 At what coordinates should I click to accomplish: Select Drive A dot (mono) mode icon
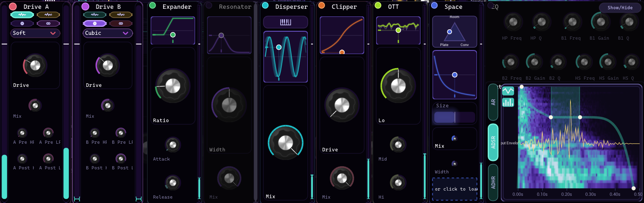(22, 24)
